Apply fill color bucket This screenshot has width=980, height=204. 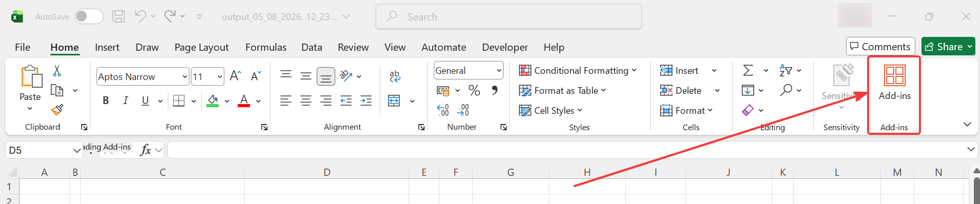click(213, 101)
